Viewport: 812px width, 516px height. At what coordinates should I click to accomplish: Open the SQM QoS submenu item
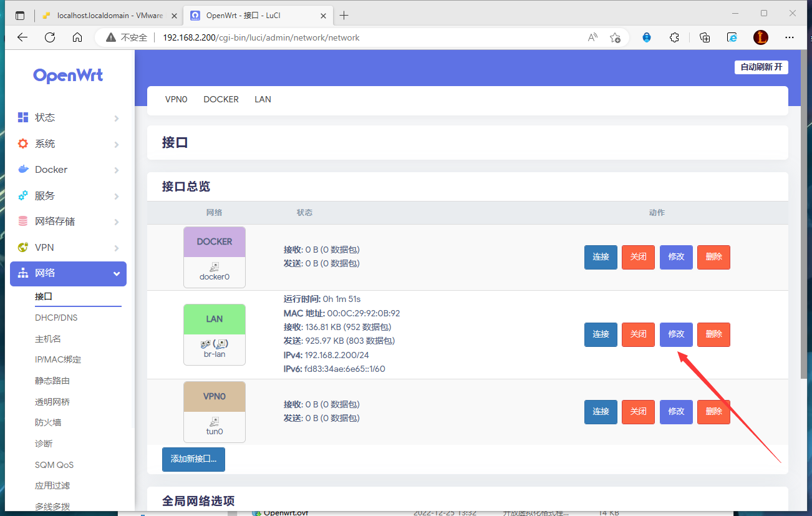click(54, 465)
